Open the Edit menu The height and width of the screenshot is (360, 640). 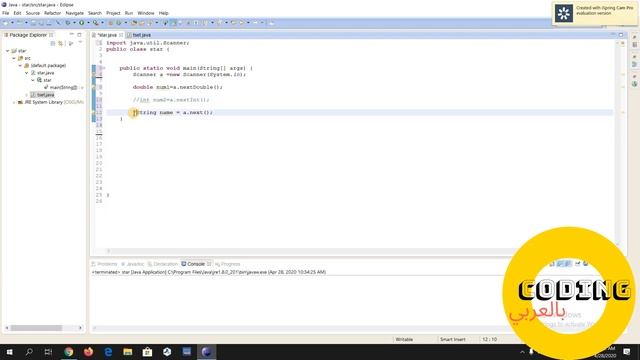point(17,13)
